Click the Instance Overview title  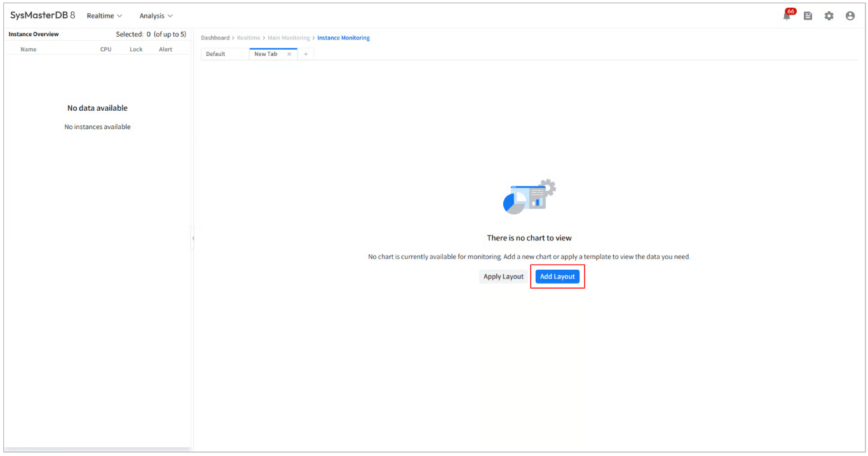click(x=34, y=34)
